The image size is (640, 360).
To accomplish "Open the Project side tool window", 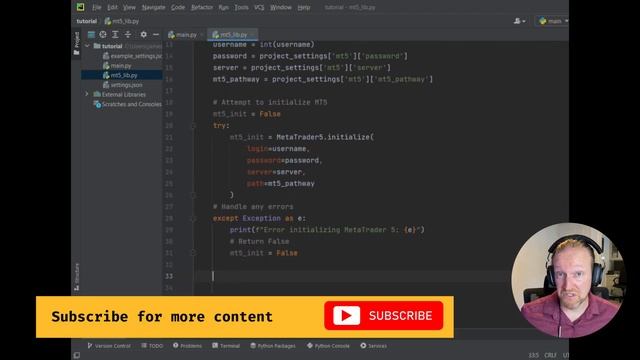I will (x=76, y=43).
